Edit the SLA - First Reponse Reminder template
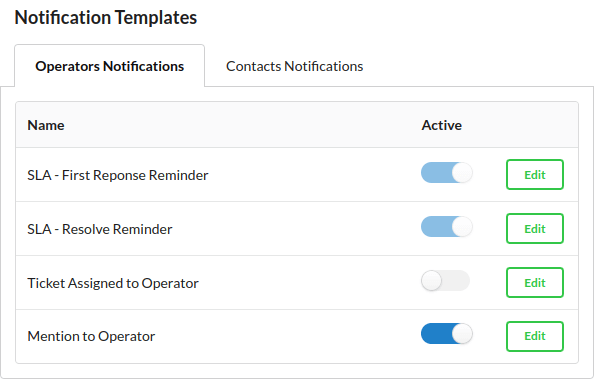Screen dimensions: 606x390 point(535,175)
